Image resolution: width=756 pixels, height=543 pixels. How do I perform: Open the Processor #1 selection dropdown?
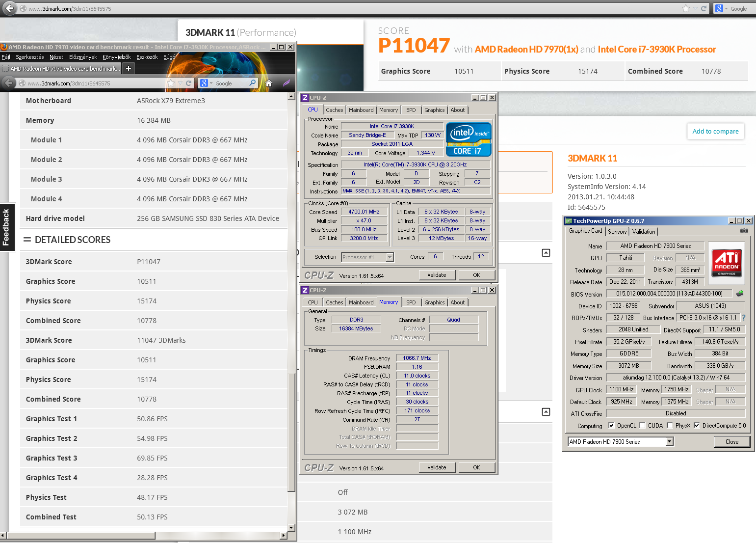(x=390, y=257)
